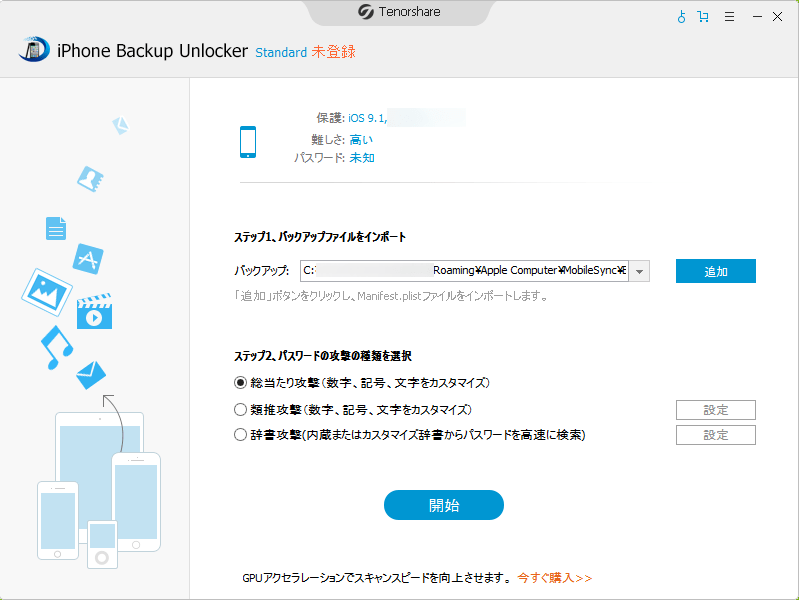Click the iPhone Backup Unlocker logo icon
The height and width of the screenshot is (600, 799).
tap(34, 49)
